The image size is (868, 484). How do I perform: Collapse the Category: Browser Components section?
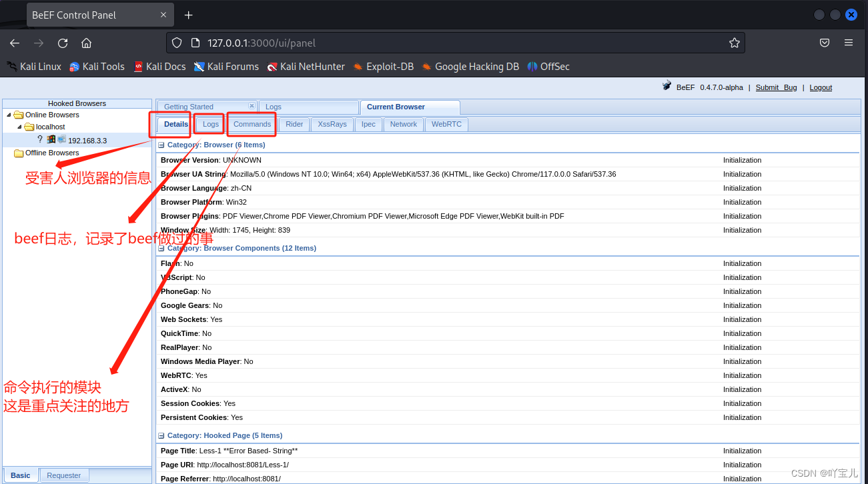160,248
